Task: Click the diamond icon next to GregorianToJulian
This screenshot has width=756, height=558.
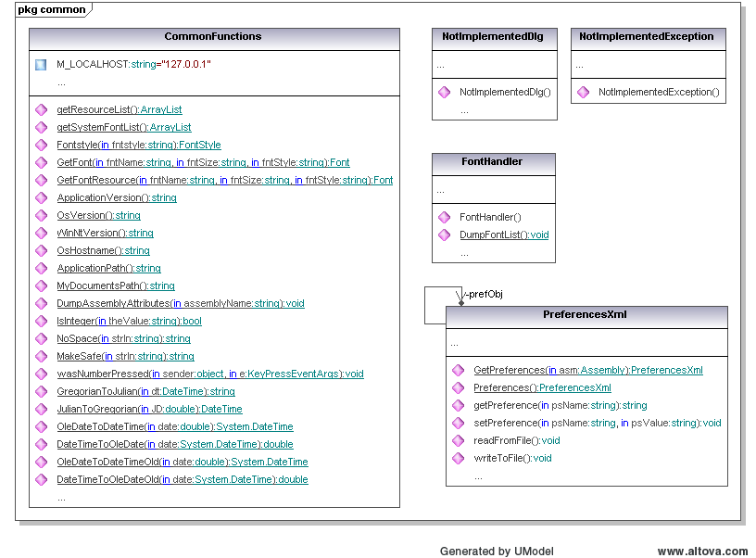Action: tap(42, 391)
